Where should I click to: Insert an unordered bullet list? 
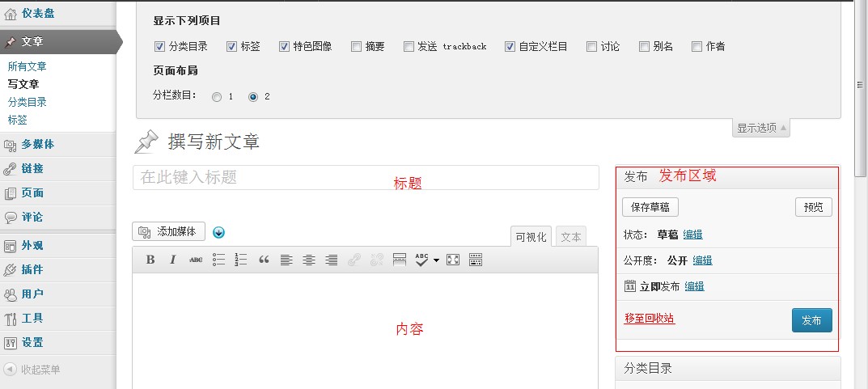[x=218, y=260]
